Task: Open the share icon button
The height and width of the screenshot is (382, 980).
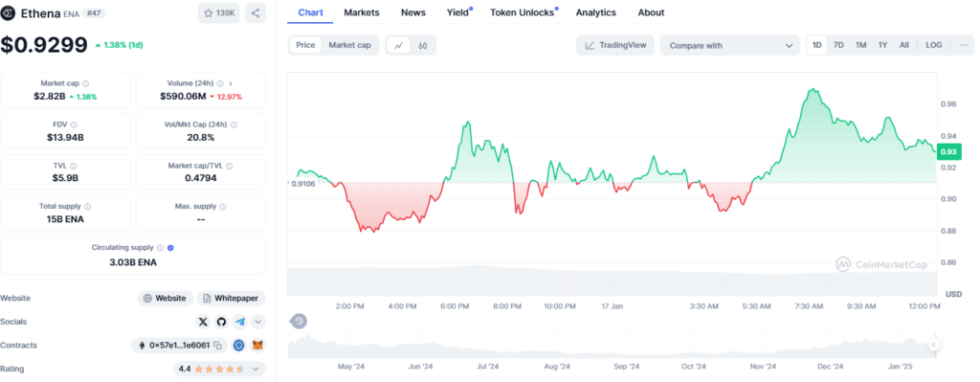Action: (255, 13)
